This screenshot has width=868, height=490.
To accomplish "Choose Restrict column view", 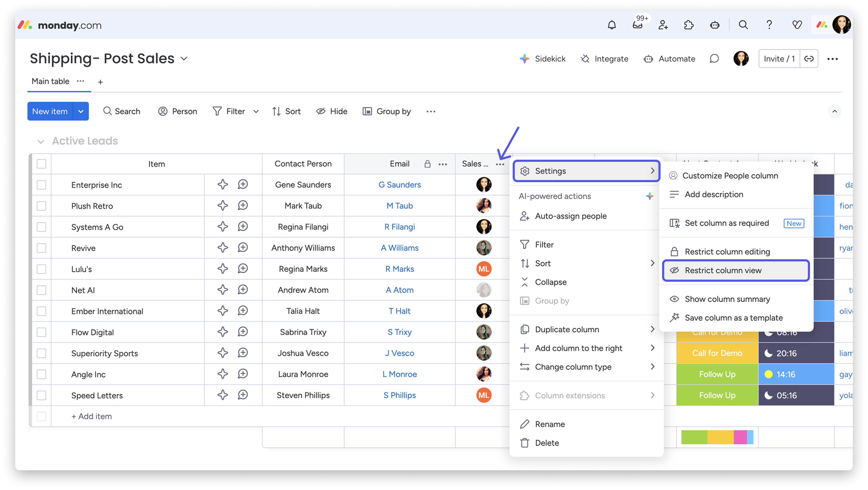I will pos(736,271).
